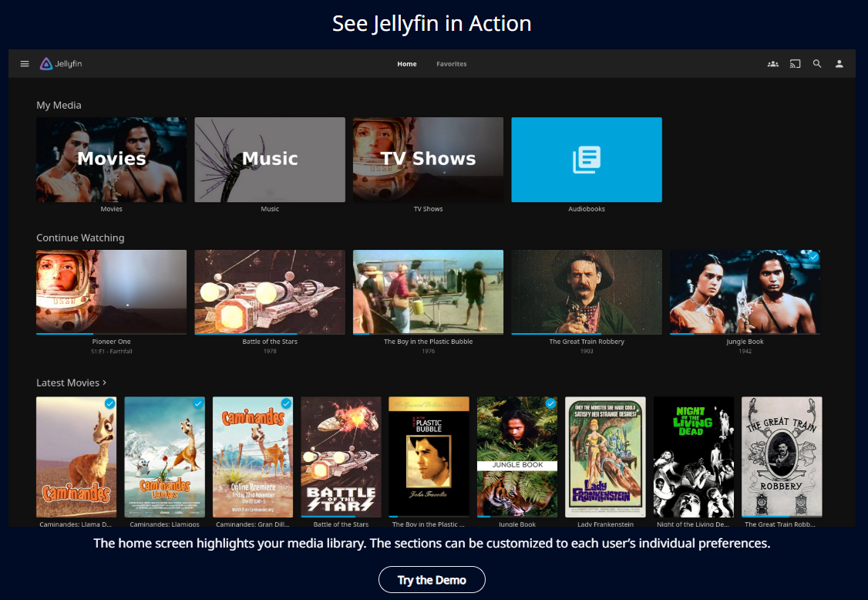Image resolution: width=868 pixels, height=600 pixels.
Task: Open the TV Shows library card
Action: coord(428,160)
